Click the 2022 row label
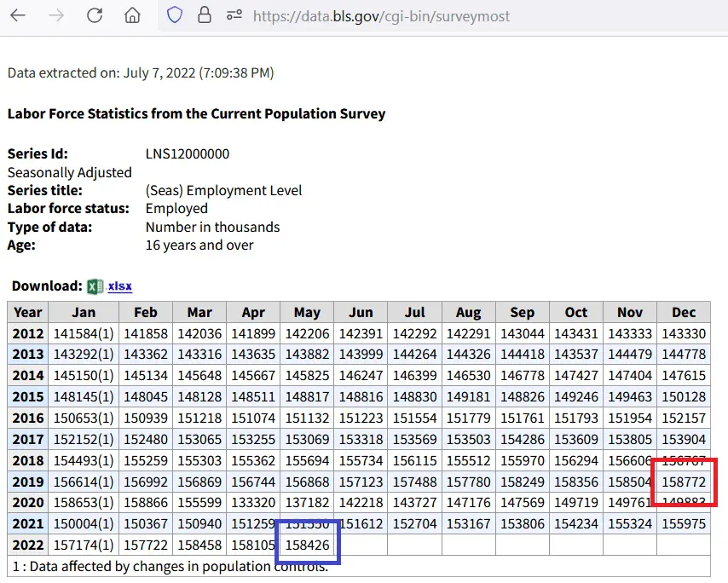The image size is (728, 583). pyautogui.click(x=27, y=544)
